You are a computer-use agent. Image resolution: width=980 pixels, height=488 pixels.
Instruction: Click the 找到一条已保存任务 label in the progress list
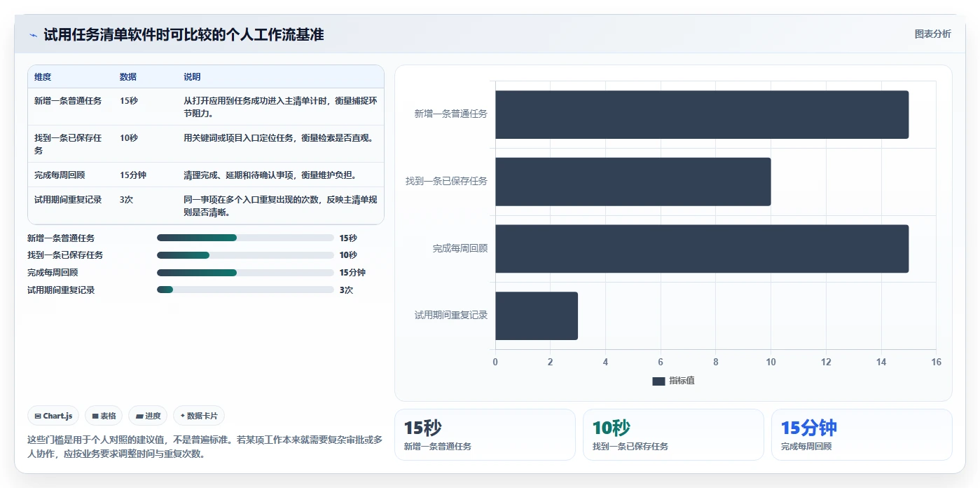pyautogui.click(x=65, y=255)
